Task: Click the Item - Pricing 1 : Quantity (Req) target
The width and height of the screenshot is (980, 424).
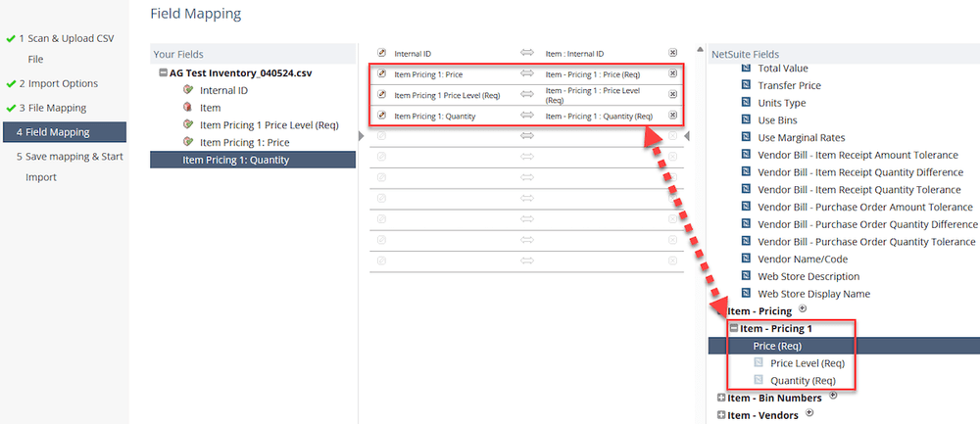Action: (x=599, y=116)
